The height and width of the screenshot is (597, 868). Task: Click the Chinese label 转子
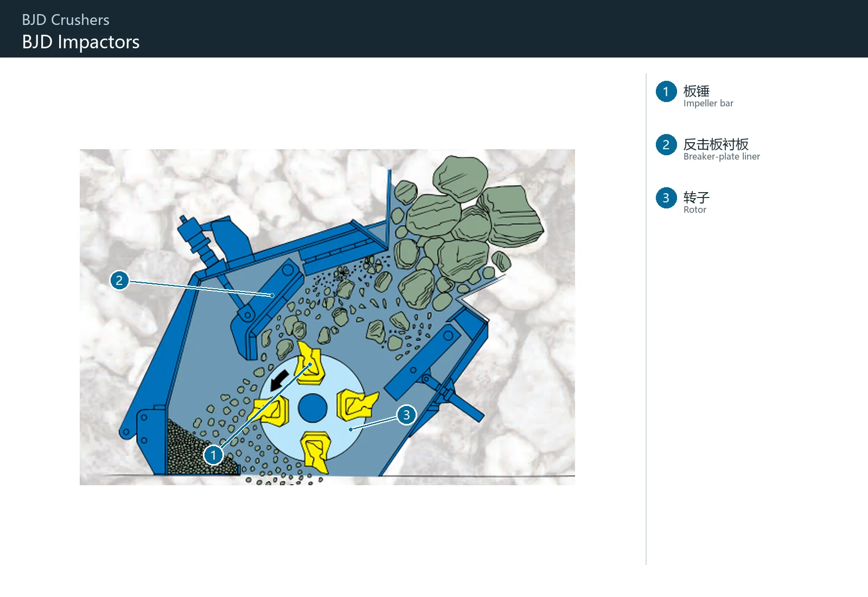[697, 197]
